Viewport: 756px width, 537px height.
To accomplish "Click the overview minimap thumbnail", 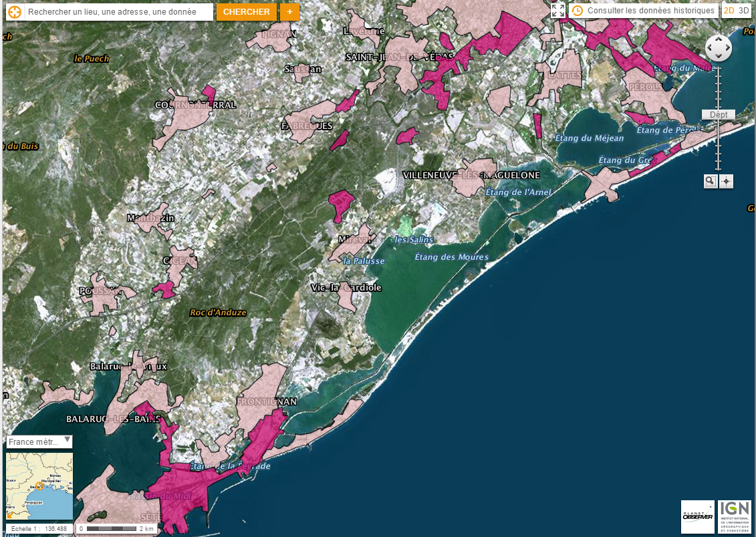I will tap(39, 486).
